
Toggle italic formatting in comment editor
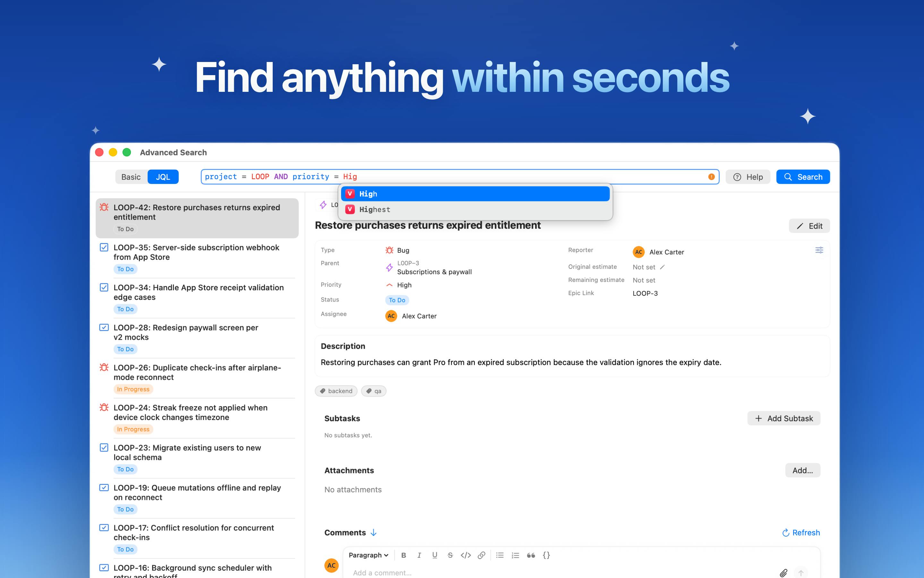click(x=419, y=555)
